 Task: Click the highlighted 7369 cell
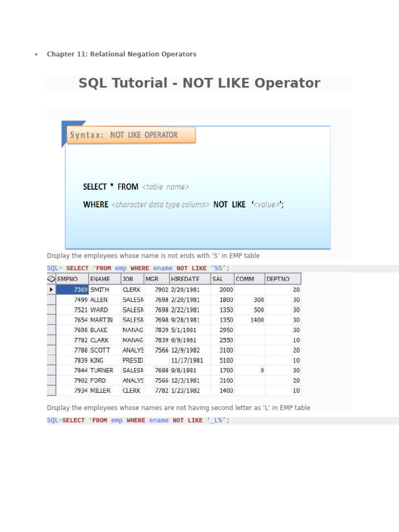pyautogui.click(x=72, y=289)
